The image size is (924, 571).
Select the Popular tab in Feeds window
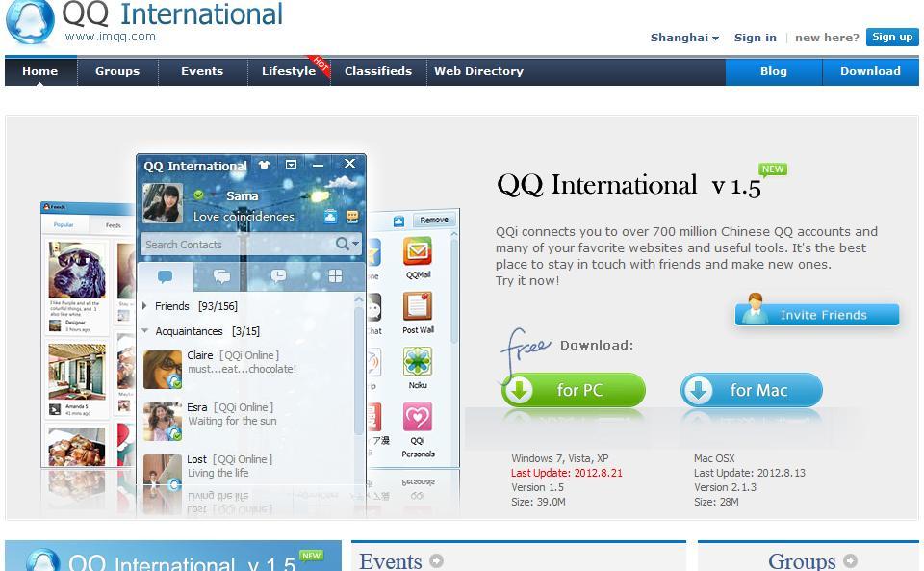pyautogui.click(x=64, y=225)
